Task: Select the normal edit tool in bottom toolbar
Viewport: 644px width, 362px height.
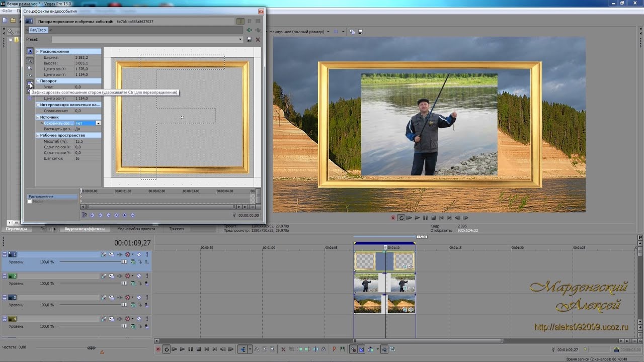Action: point(243,349)
